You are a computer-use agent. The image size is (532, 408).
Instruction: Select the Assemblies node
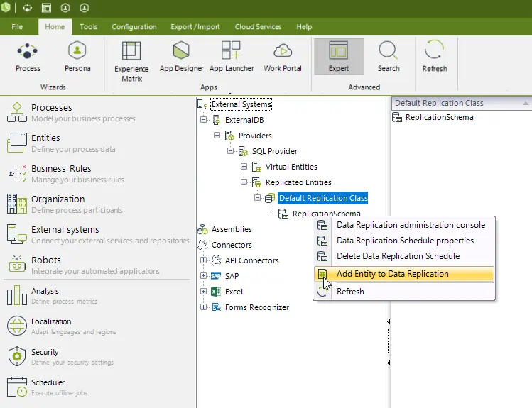pos(232,229)
